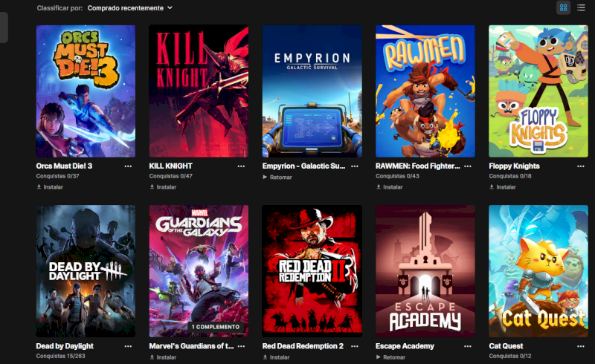
Task: Open the sort-by dropdown 'Comprado recentemente'
Action: 129,8
